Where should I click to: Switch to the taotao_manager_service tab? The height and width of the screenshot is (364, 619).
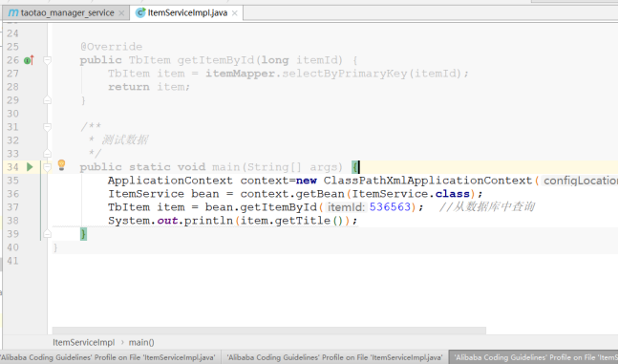[66, 13]
